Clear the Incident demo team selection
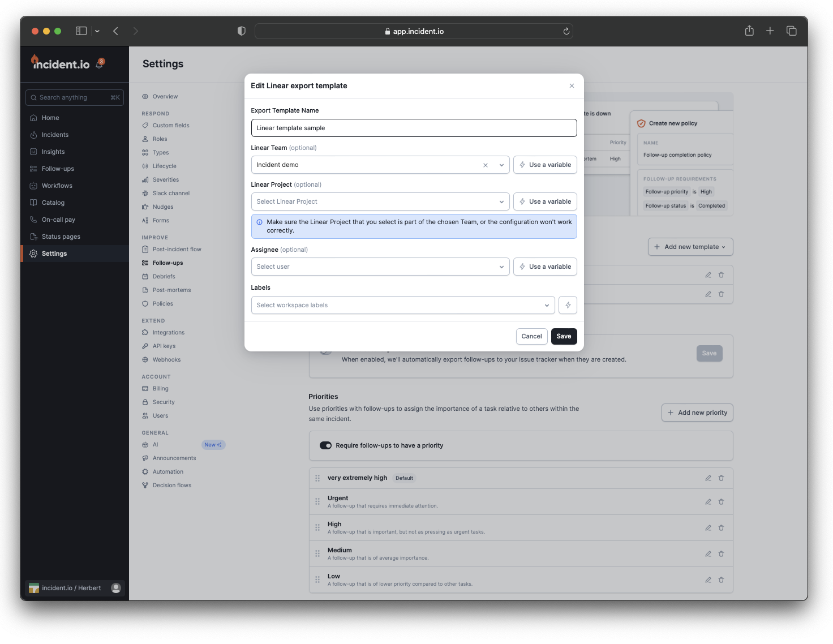 coord(486,165)
